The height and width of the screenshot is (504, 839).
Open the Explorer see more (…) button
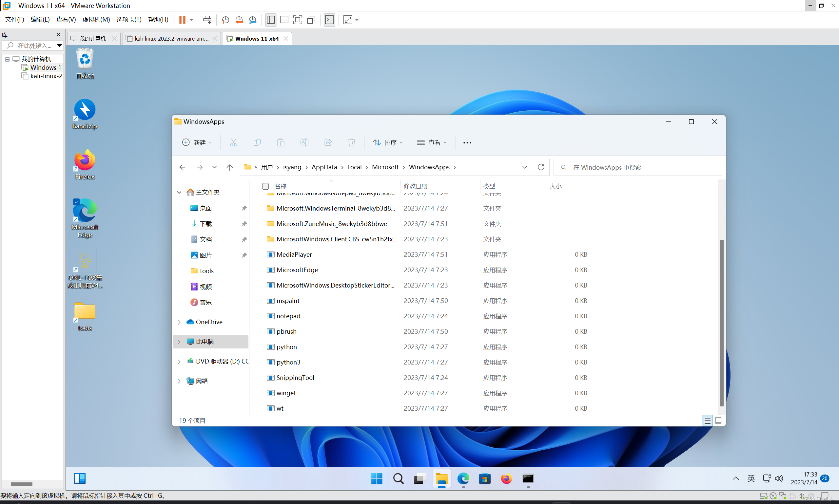point(467,143)
